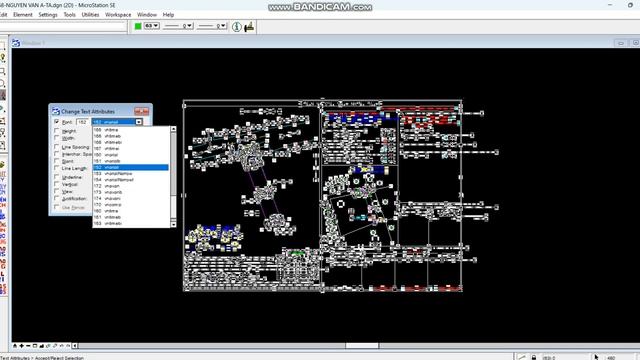Open the Help menu
The width and height of the screenshot is (640, 360).
coord(168,15)
